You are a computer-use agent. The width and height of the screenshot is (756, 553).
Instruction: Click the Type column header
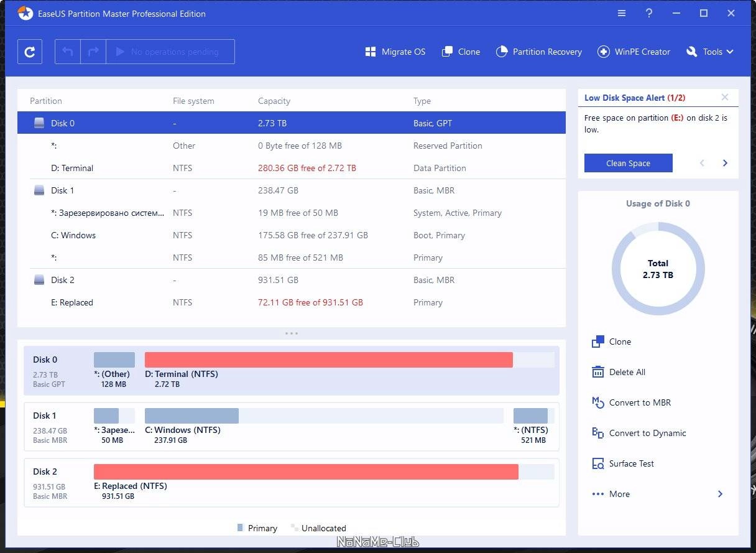[x=422, y=101]
